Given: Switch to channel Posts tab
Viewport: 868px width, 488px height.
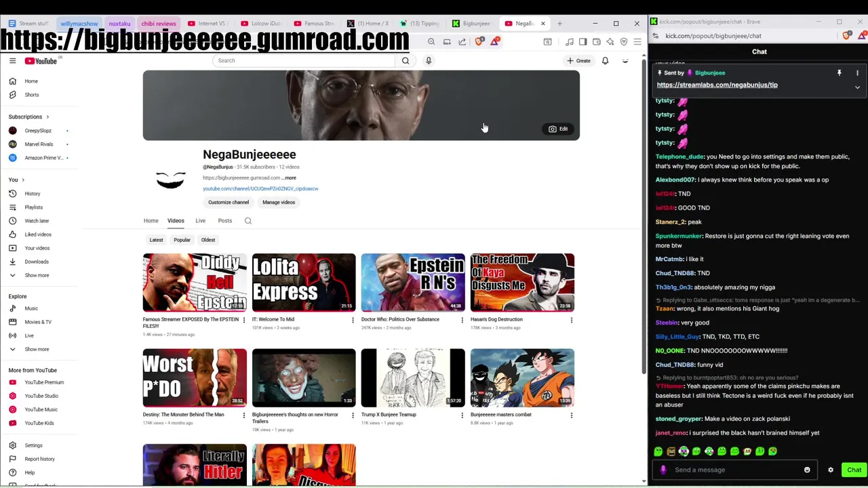Looking at the screenshot, I should [224, 221].
